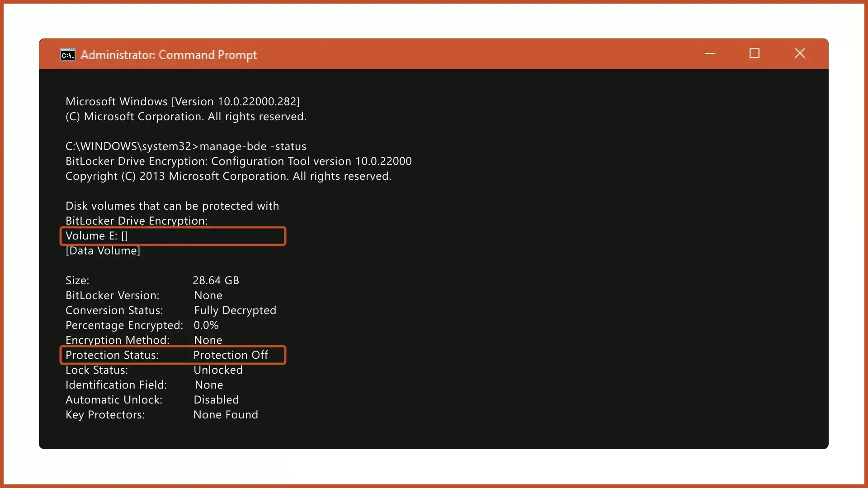
Task: Select the Percentage Encrypted 0.0% value
Action: click(206, 325)
